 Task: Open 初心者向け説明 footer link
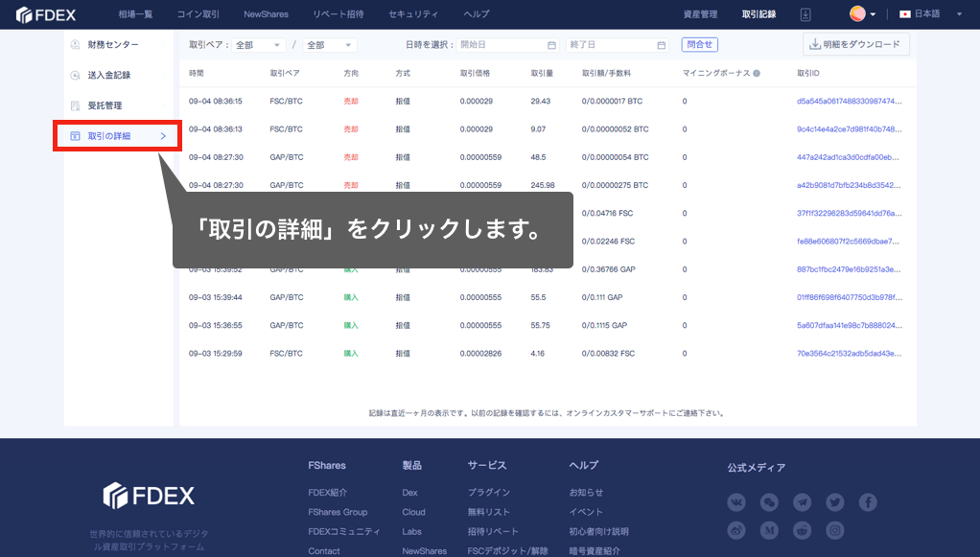tap(598, 531)
